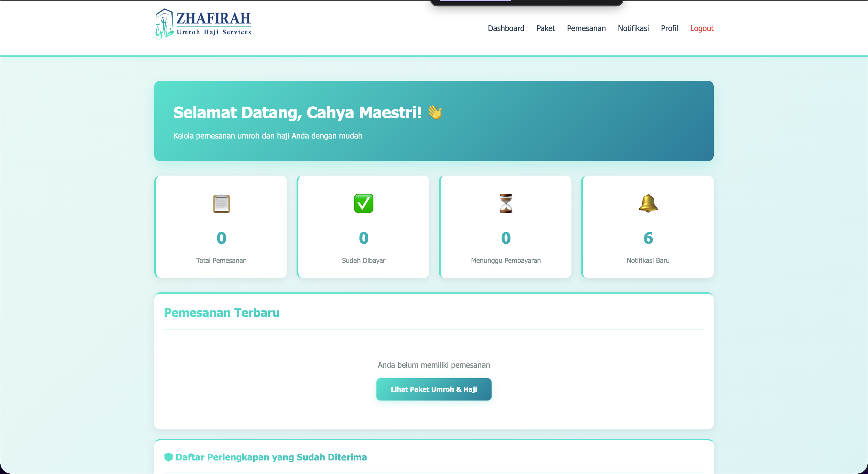868x474 pixels.
Task: Click the number 6 in Notifikasi Baru card
Action: 648,238
